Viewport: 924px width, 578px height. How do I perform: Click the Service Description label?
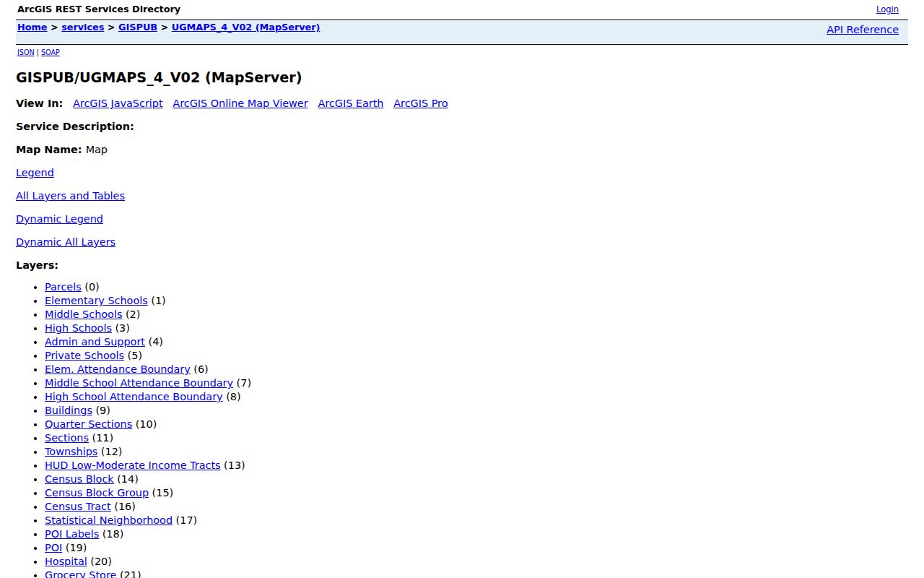coord(75,126)
